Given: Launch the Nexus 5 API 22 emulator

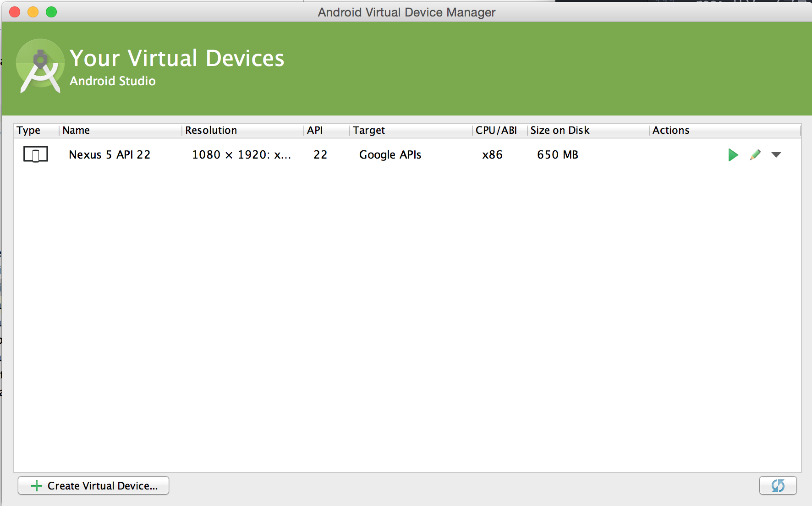Looking at the screenshot, I should [x=733, y=155].
